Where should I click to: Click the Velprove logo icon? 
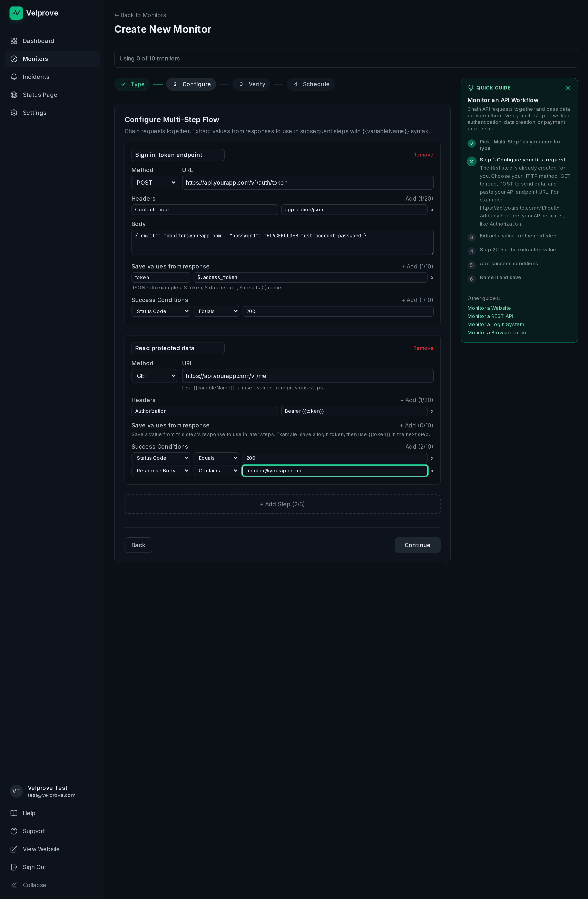[16, 13]
